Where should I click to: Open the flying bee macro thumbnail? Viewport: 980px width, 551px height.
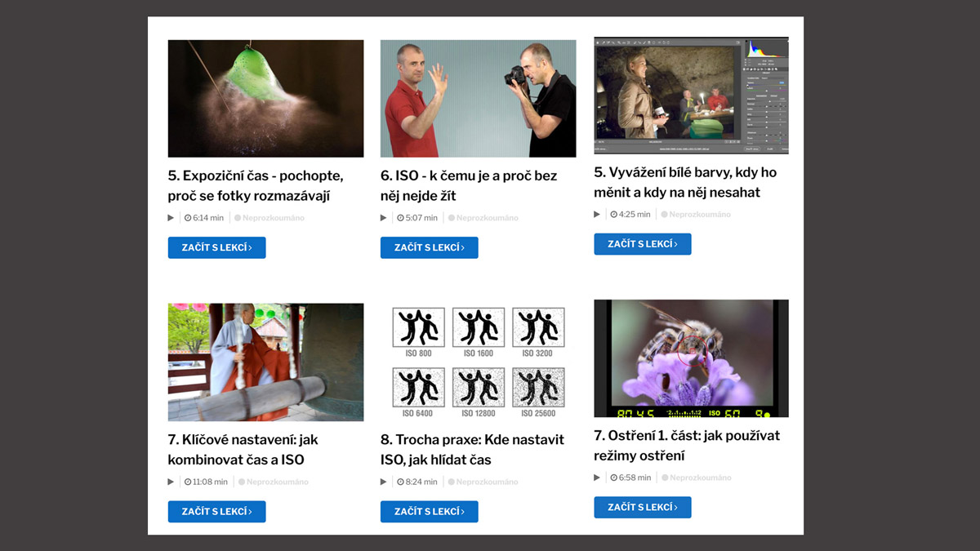click(691, 358)
